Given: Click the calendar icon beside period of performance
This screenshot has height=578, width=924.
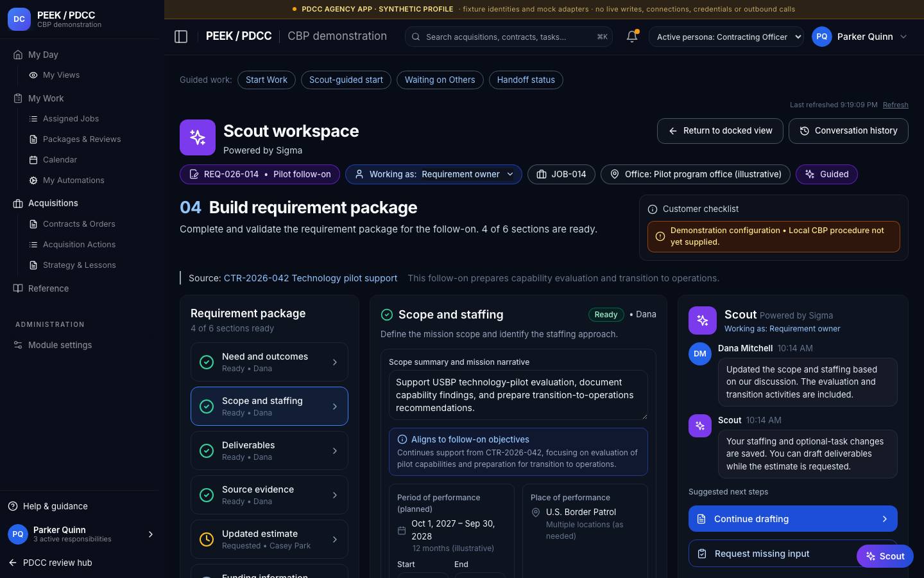Looking at the screenshot, I should pos(402,530).
